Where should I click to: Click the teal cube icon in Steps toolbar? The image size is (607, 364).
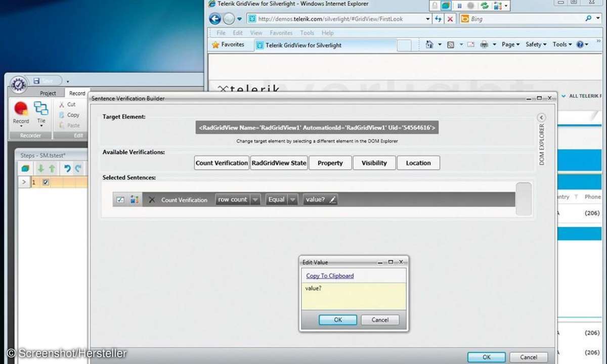25,168
